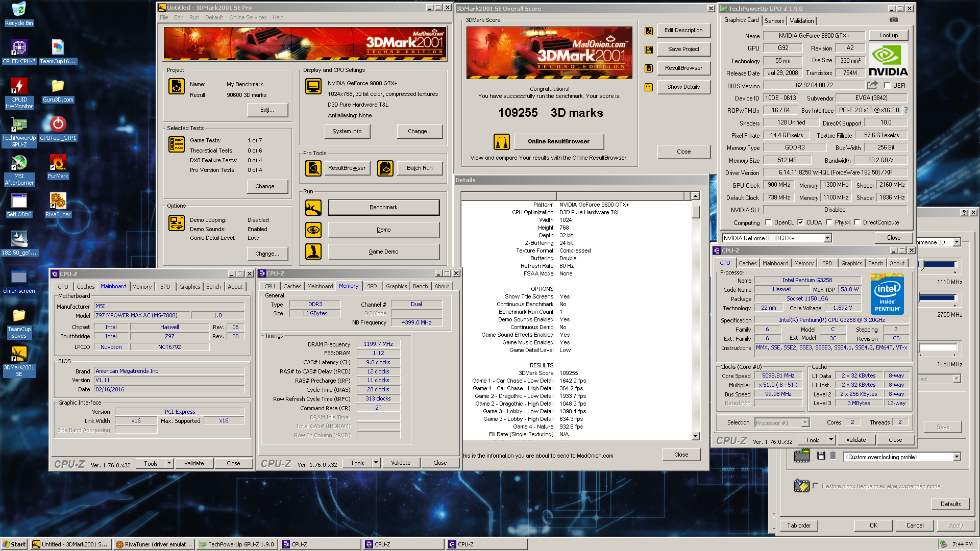This screenshot has width=980, height=551.
Task: Launch MSI Afterburner desktop shortcut
Action: pos(19,170)
